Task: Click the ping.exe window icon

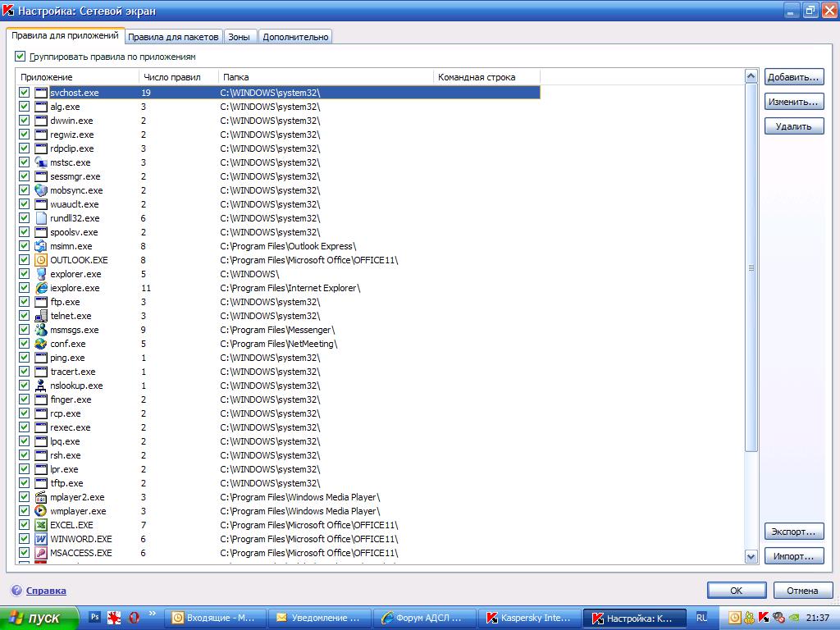Action: [x=41, y=358]
